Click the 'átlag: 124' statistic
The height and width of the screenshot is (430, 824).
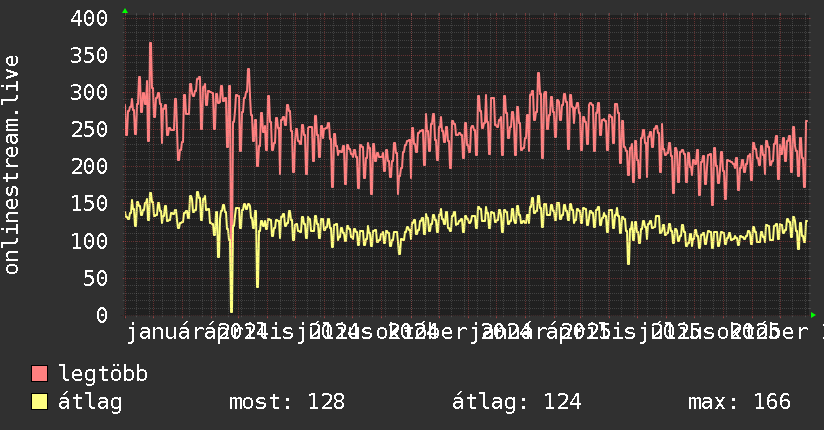pos(517,402)
